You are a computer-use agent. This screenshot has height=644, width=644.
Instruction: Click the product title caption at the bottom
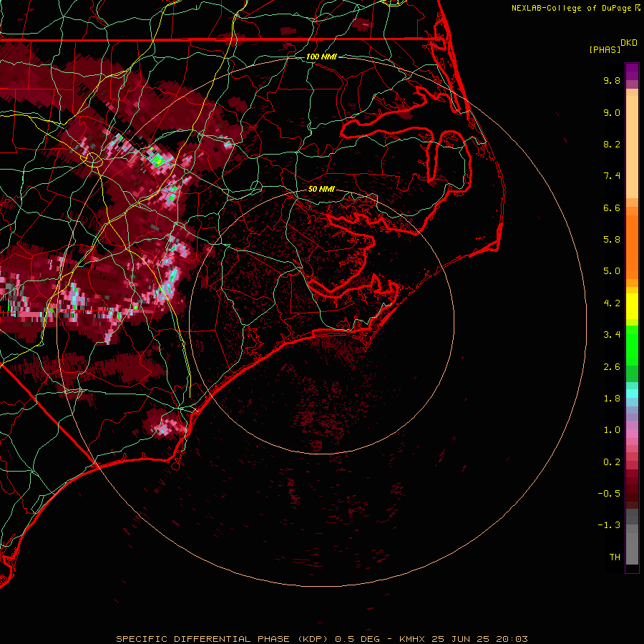coord(321,639)
